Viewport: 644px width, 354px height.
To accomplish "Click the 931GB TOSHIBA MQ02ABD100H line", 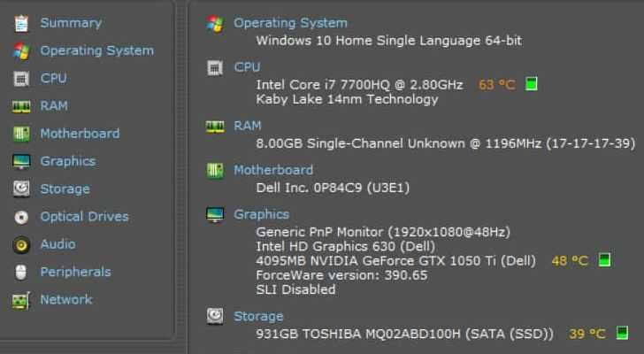I will pyautogui.click(x=404, y=334).
